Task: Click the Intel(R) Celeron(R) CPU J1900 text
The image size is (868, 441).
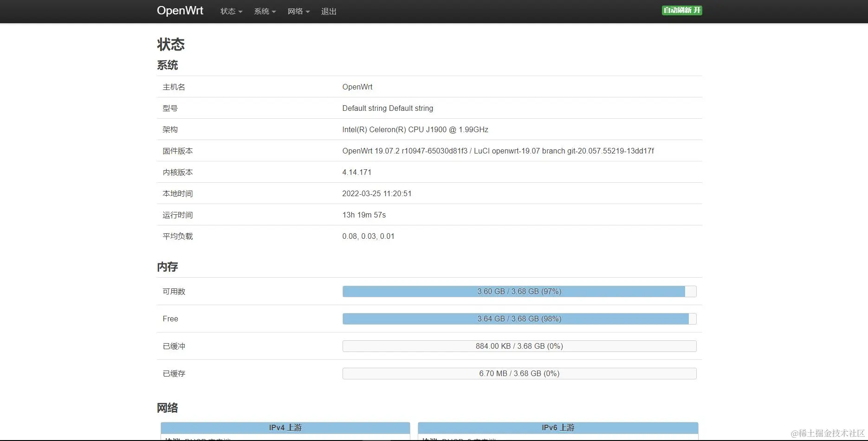Action: (x=415, y=129)
